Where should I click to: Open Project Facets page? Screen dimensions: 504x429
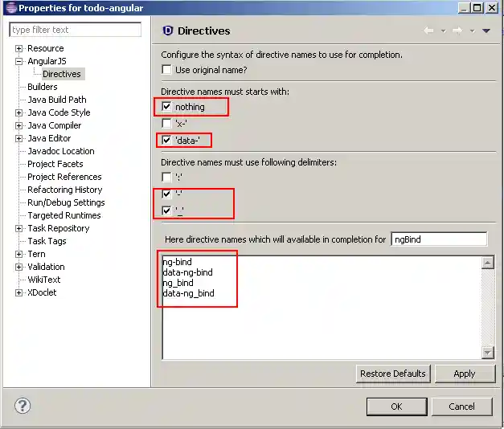pos(55,164)
